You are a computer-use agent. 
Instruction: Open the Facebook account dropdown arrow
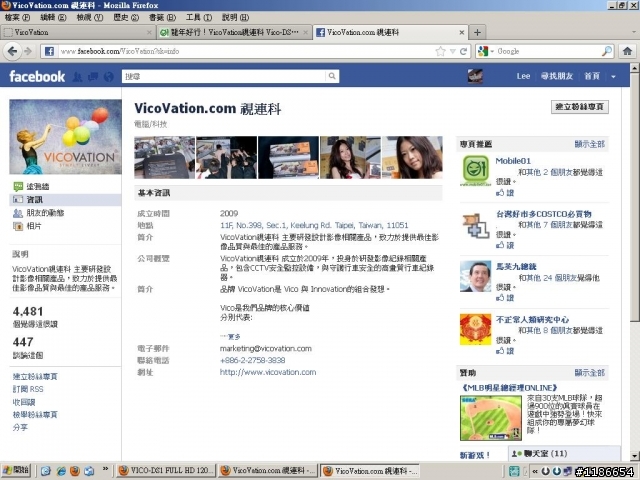(x=613, y=76)
